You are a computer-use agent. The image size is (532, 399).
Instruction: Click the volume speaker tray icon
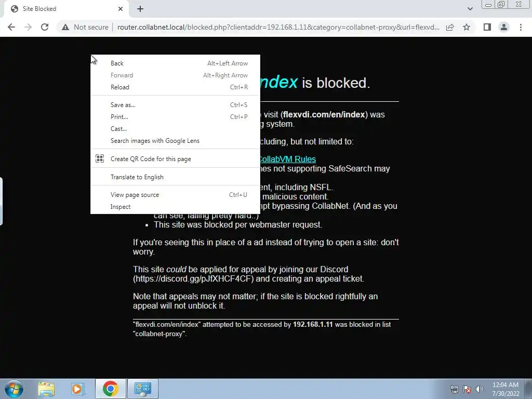pos(479,389)
